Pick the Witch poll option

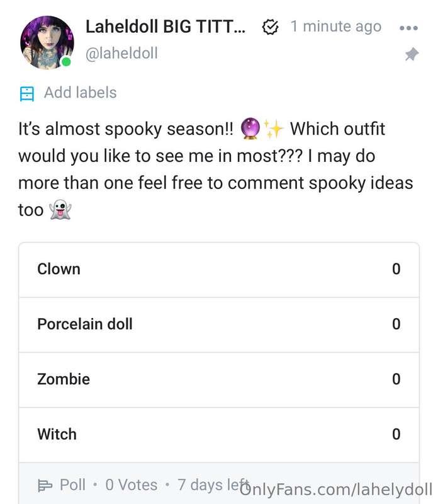(218, 434)
